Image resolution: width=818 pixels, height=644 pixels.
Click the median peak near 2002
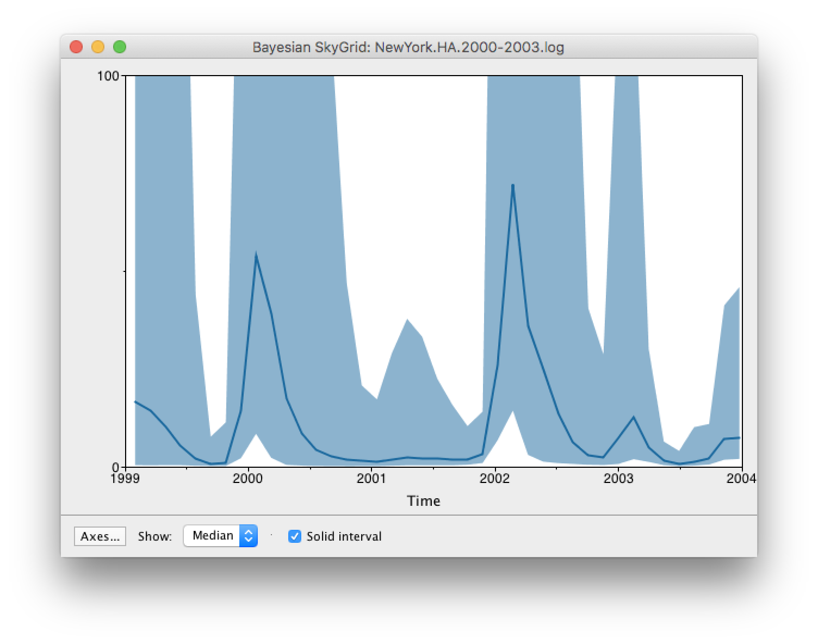[x=512, y=185]
